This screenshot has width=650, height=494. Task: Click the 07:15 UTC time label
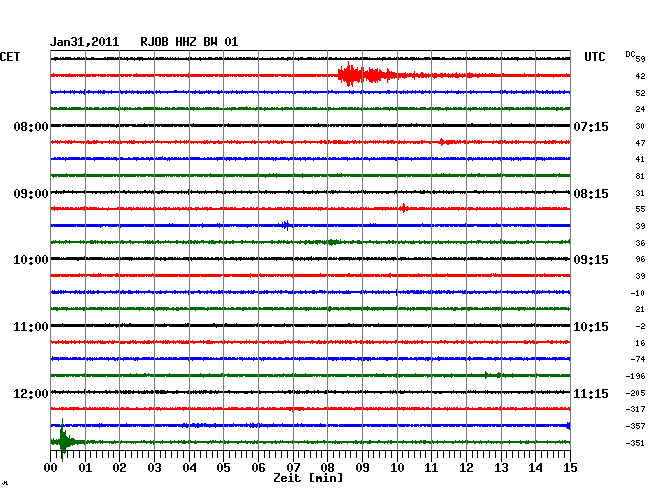591,126
